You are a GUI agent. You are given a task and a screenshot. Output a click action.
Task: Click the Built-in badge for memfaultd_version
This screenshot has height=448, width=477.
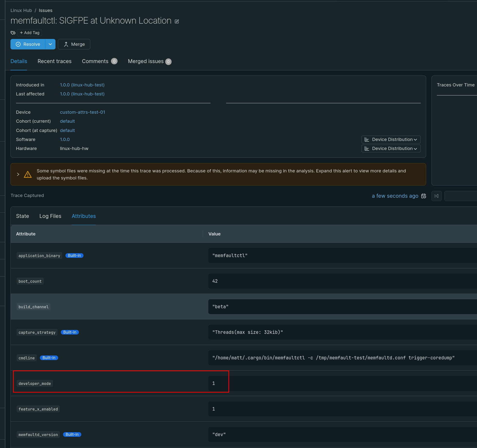[x=72, y=434]
